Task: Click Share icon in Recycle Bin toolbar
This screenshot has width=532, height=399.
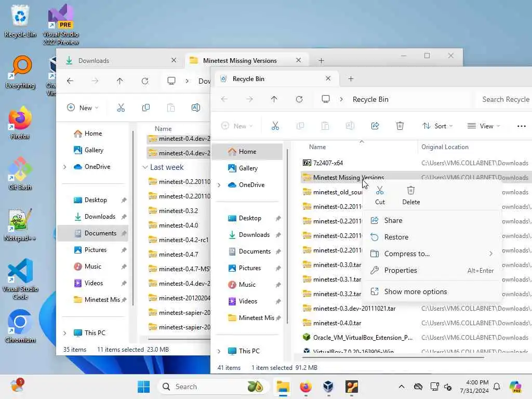Action: 375,126
